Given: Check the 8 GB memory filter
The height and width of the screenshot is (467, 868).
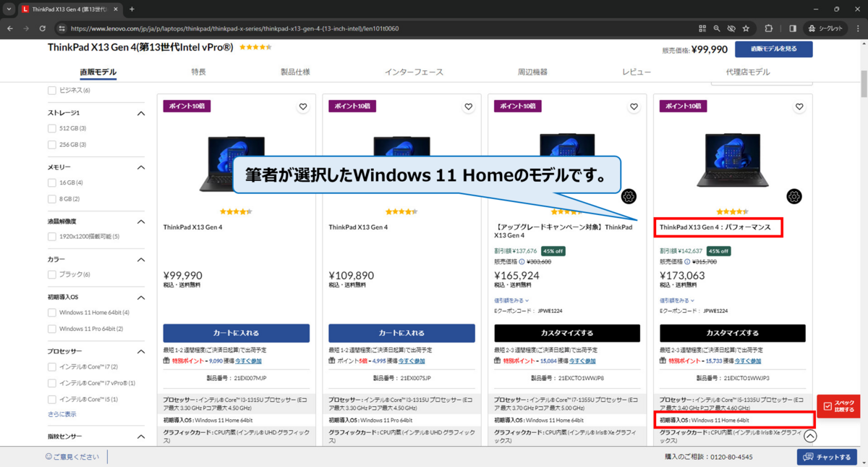Looking at the screenshot, I should tap(51, 199).
